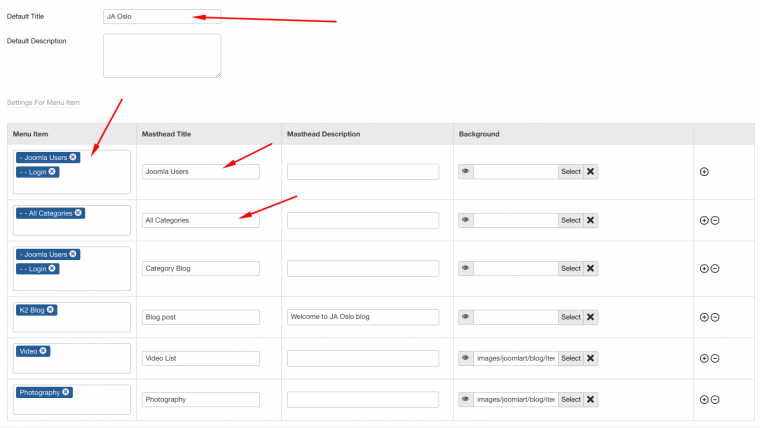Focus the Default Description text area

(161, 56)
